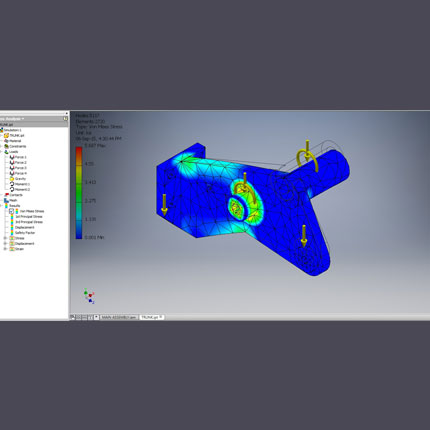Select the Gravity load icon

pyautogui.click(x=12, y=179)
